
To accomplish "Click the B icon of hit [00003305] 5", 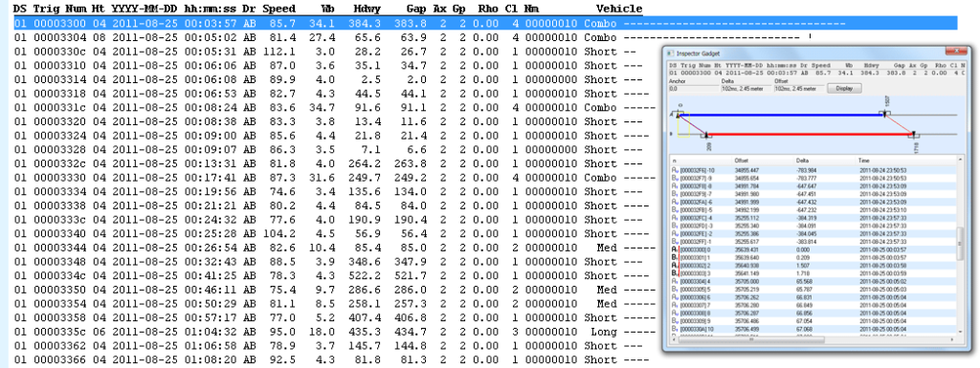I will point(675,289).
